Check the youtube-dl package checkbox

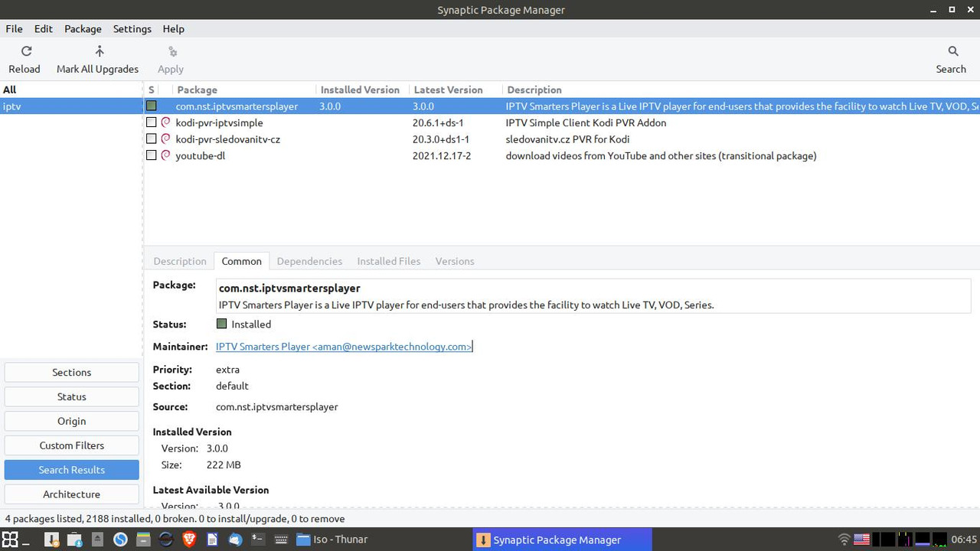151,155
